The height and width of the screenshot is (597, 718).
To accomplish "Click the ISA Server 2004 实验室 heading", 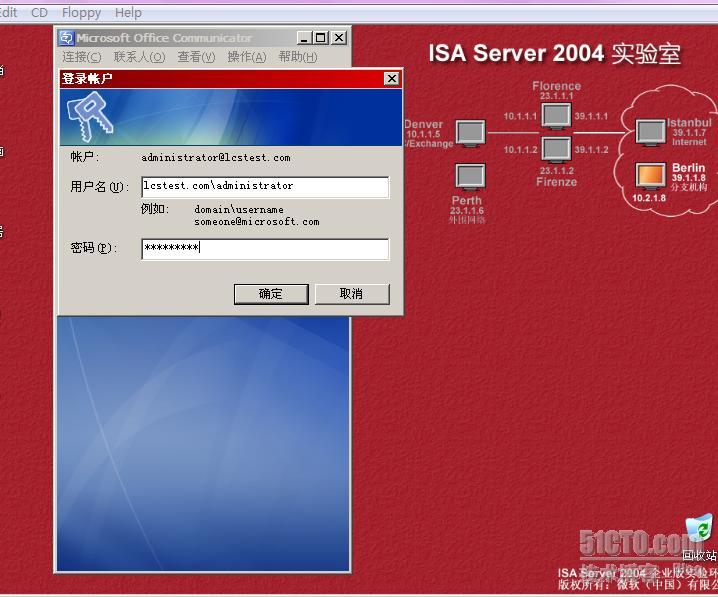I will pos(555,54).
